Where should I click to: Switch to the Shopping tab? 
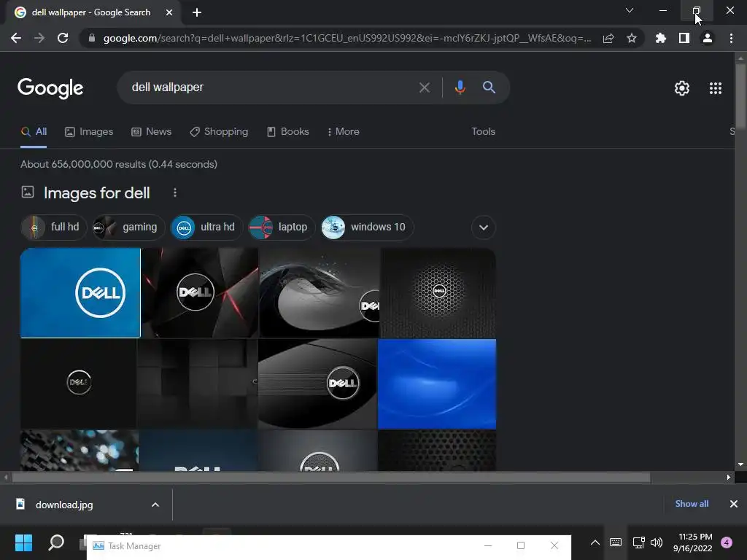[x=219, y=132]
